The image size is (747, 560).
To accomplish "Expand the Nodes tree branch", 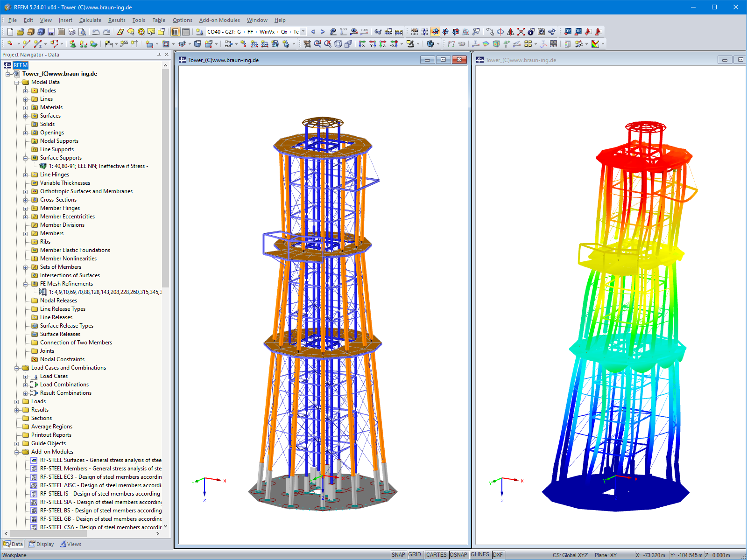I will (26, 91).
